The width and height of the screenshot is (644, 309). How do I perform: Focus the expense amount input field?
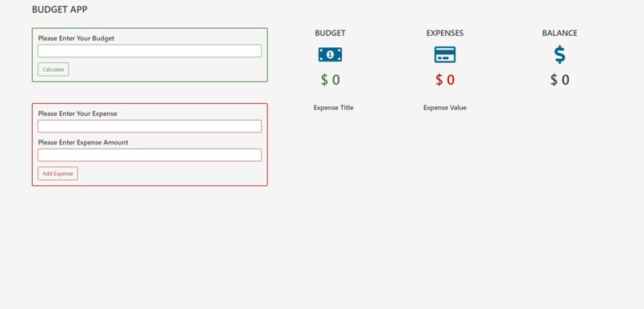pyautogui.click(x=149, y=155)
